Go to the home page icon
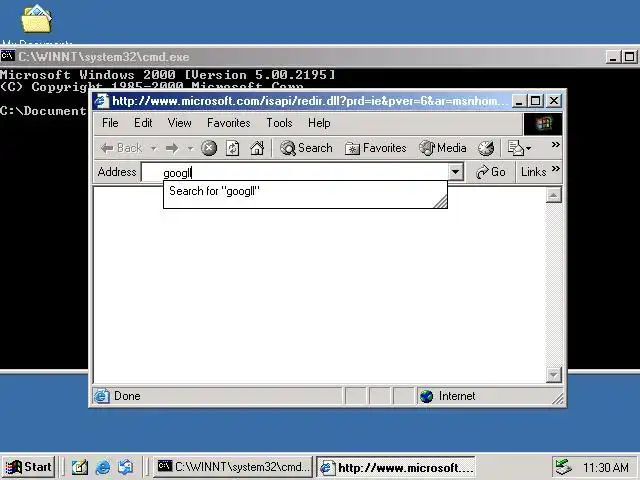This screenshot has height=480, width=640. coord(257,148)
